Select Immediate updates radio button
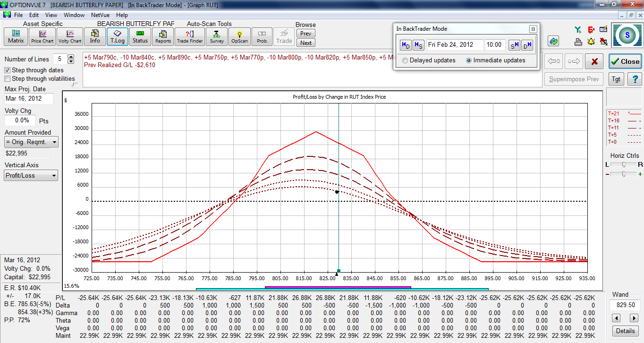 pyautogui.click(x=469, y=60)
